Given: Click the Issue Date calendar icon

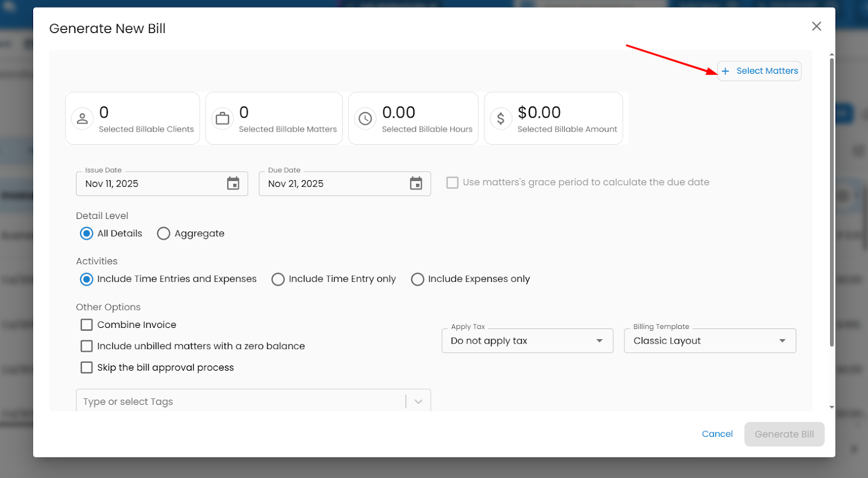Looking at the screenshot, I should tap(233, 184).
